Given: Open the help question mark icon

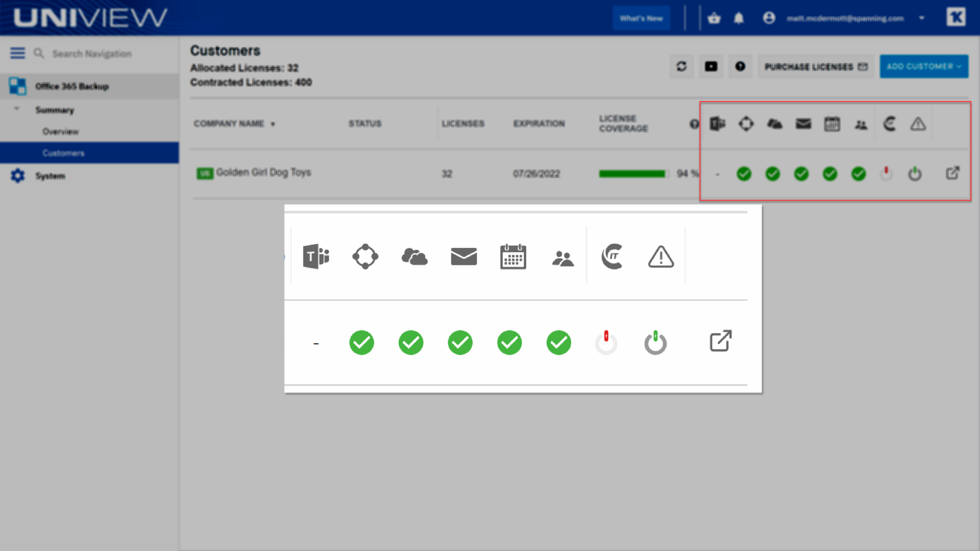Looking at the screenshot, I should [x=740, y=67].
